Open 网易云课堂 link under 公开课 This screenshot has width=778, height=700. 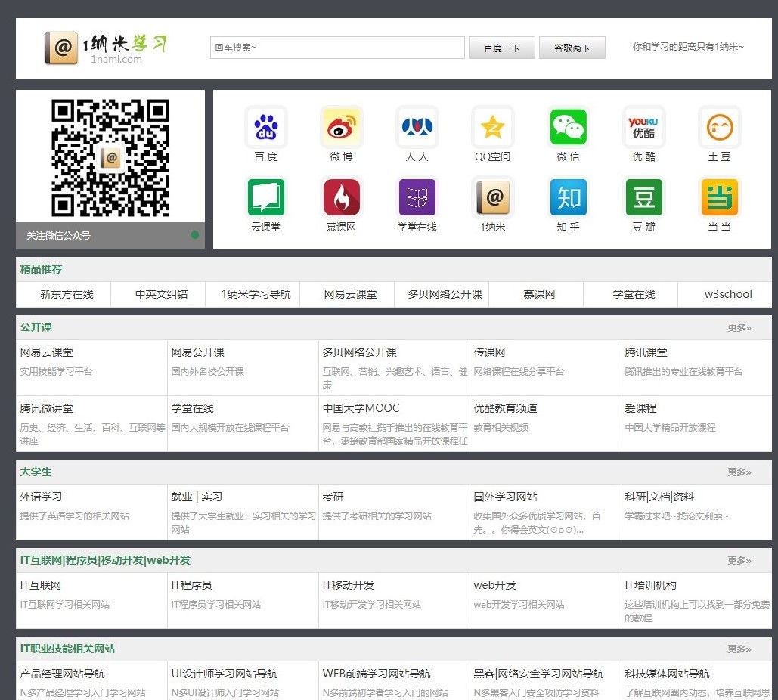[x=47, y=352]
